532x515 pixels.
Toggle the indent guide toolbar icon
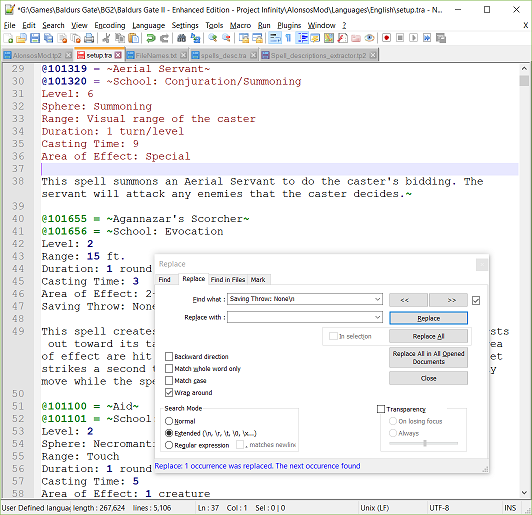click(x=302, y=38)
